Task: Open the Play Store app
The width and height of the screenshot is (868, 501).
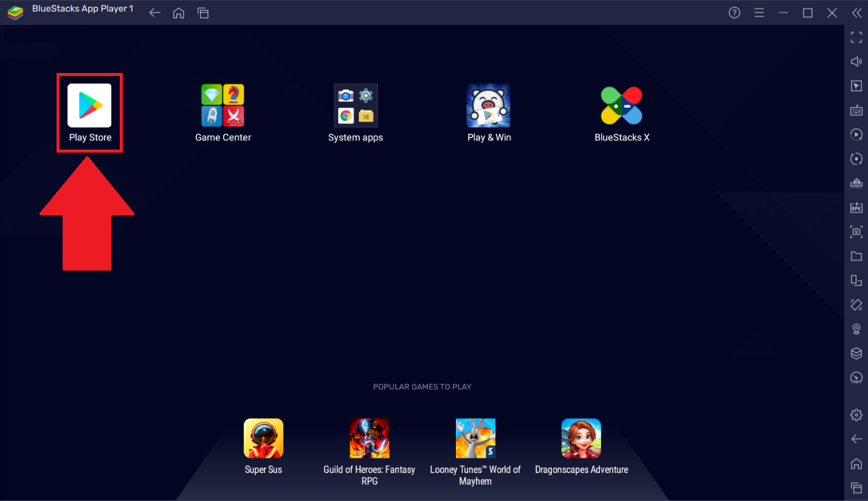Action: [x=90, y=112]
